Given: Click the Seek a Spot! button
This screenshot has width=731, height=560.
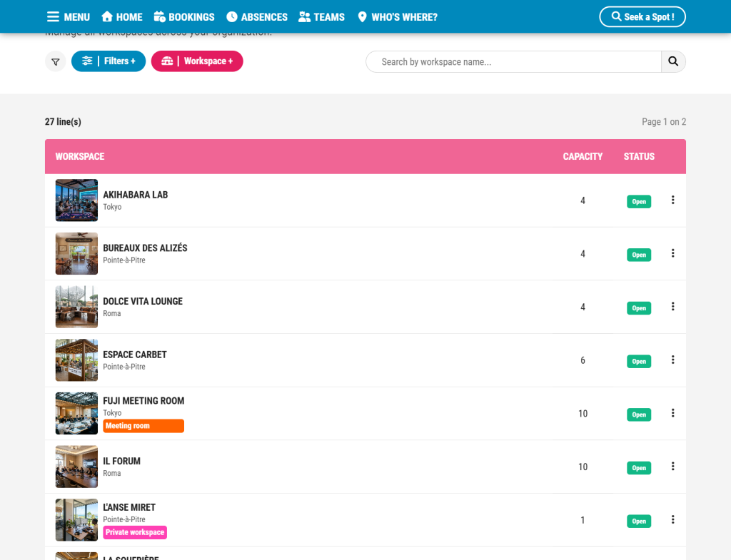Looking at the screenshot, I should tap(642, 17).
